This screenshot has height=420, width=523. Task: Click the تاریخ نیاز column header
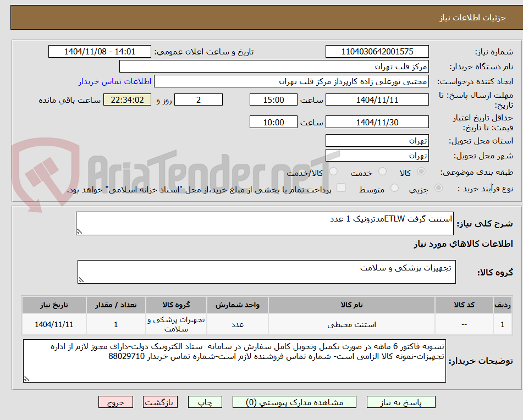[x=54, y=305]
